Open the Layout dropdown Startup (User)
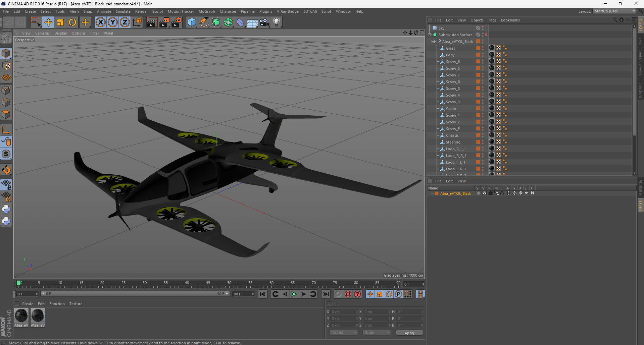Screen dimensions: 644x345 pyautogui.click(x=614, y=11)
